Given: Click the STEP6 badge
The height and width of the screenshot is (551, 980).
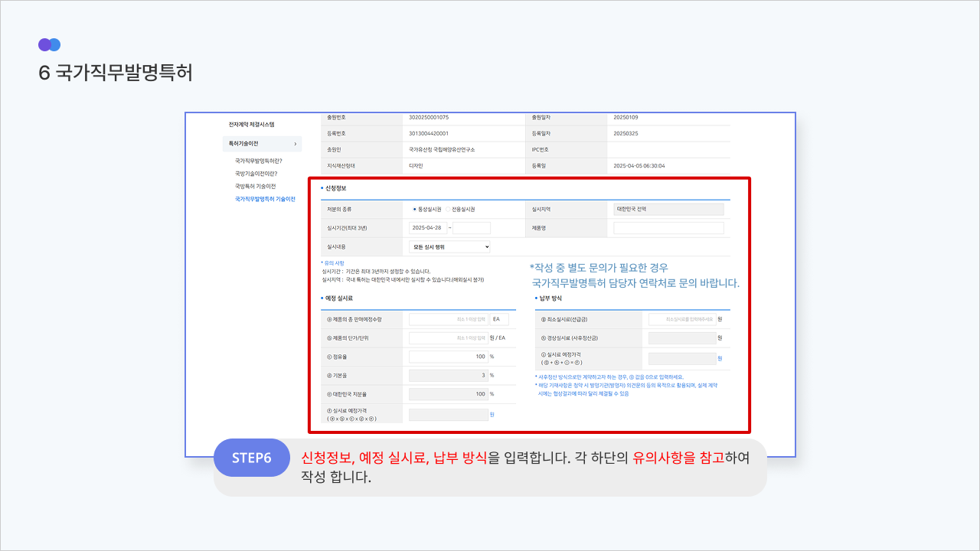Looking at the screenshot, I should 252,458.
